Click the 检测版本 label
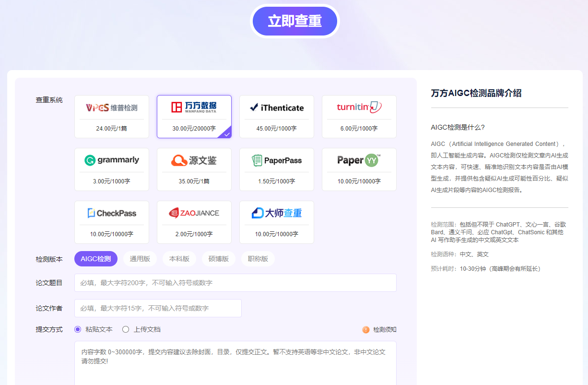This screenshot has width=588, height=385. pyautogui.click(x=49, y=259)
